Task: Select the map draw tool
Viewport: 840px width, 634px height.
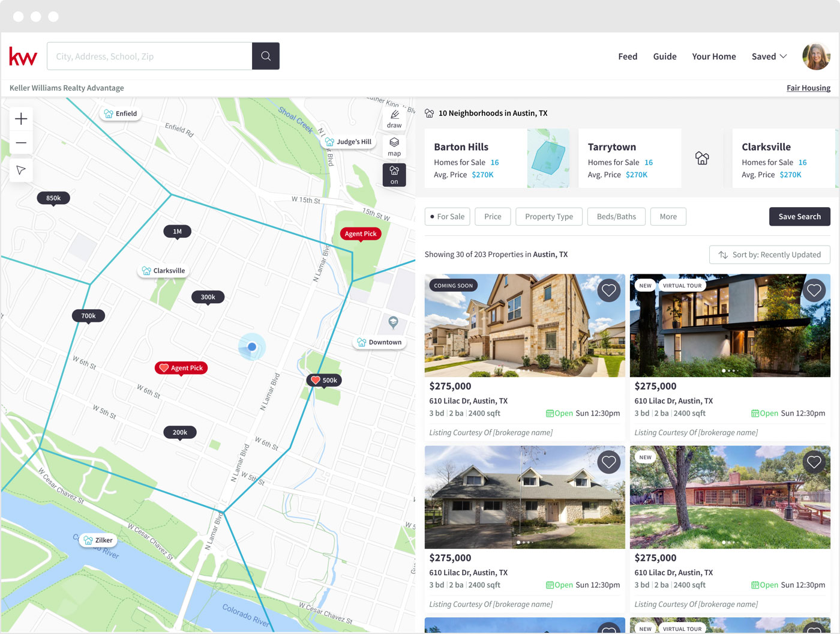Action: 394,118
